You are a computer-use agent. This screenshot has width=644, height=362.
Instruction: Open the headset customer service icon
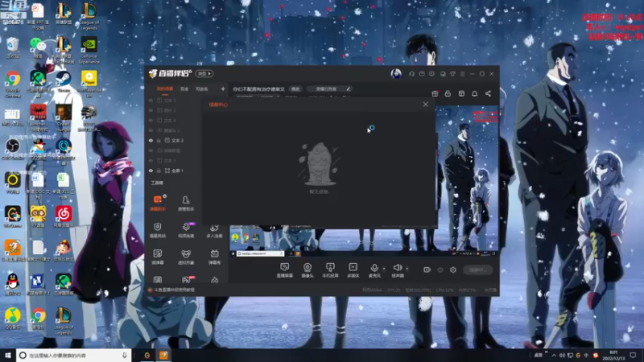pos(411,74)
